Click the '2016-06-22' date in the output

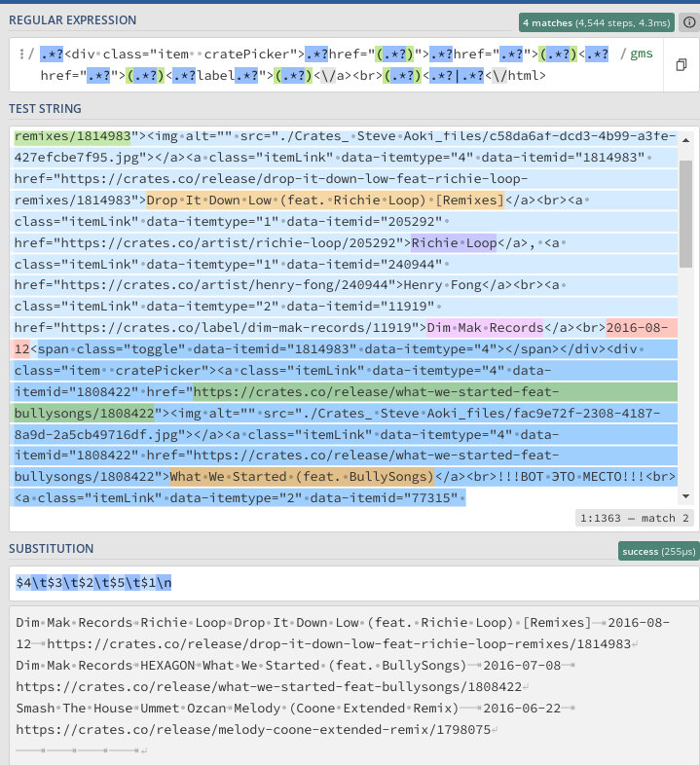point(522,708)
